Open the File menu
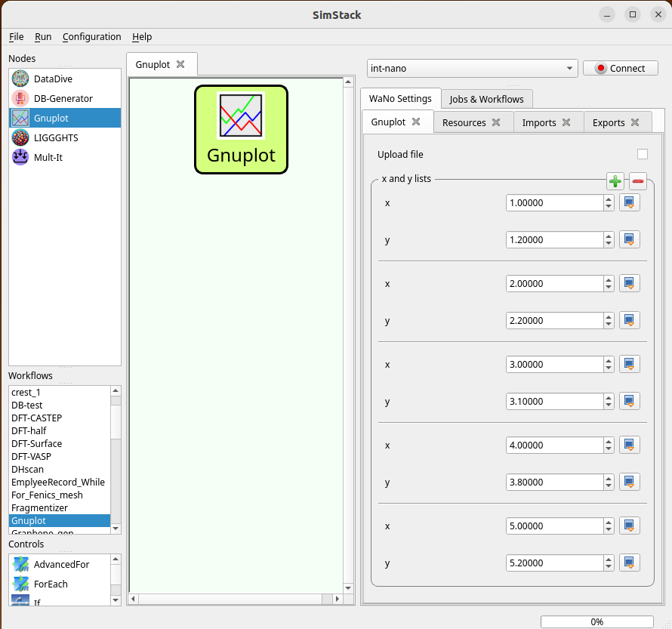Image resolution: width=672 pixels, height=629 pixels. (17, 37)
